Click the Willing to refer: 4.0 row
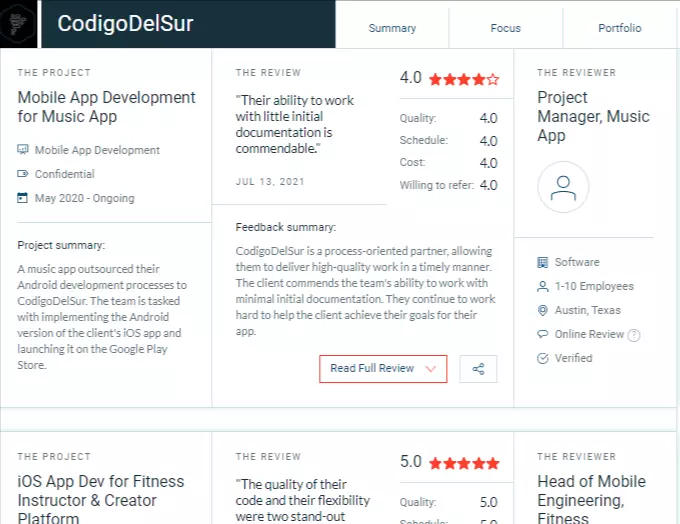This screenshot has height=524, width=680. 448,185
